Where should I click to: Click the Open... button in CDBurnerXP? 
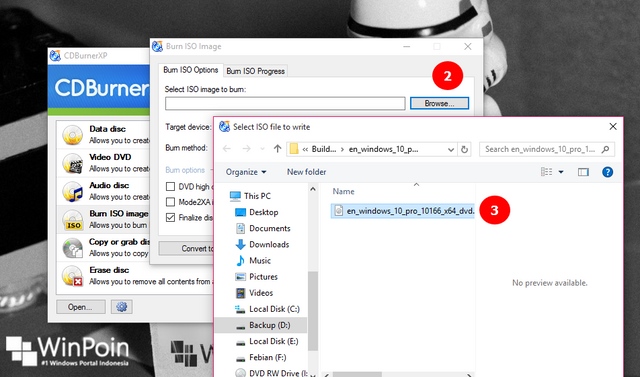tap(80, 307)
